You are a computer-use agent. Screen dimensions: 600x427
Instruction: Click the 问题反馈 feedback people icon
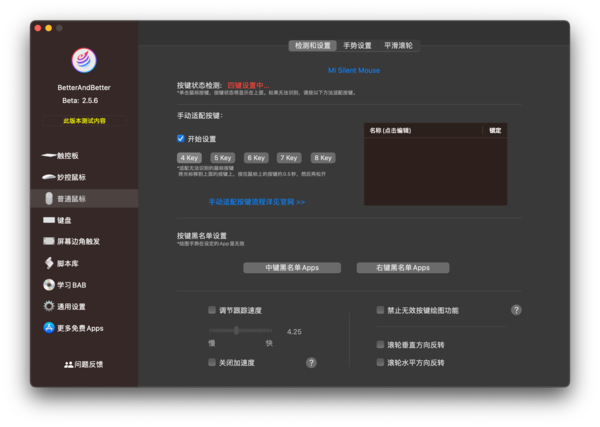coord(68,365)
